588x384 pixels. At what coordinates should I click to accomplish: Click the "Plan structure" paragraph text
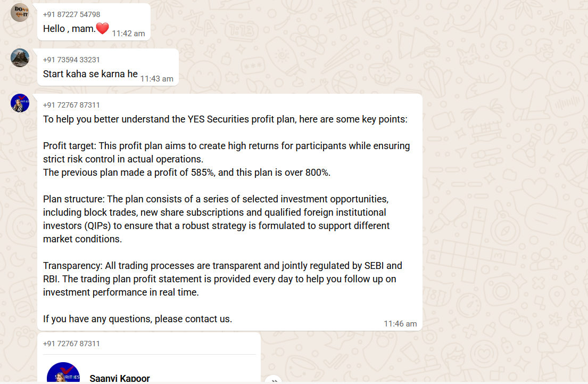pos(216,219)
